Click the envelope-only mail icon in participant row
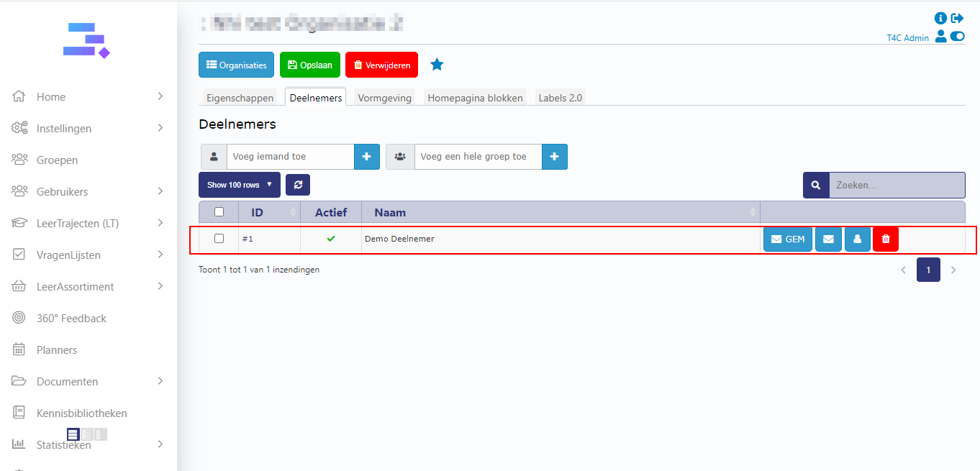This screenshot has height=471, width=980. [828, 239]
